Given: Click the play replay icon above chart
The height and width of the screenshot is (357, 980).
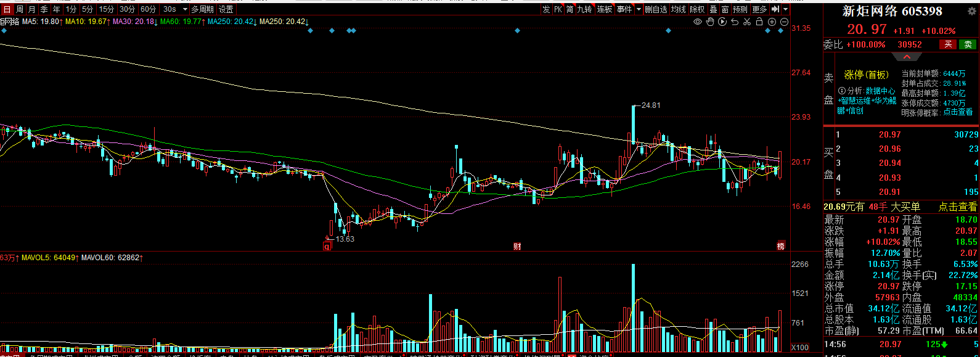Looking at the screenshot, I should click(722, 22).
